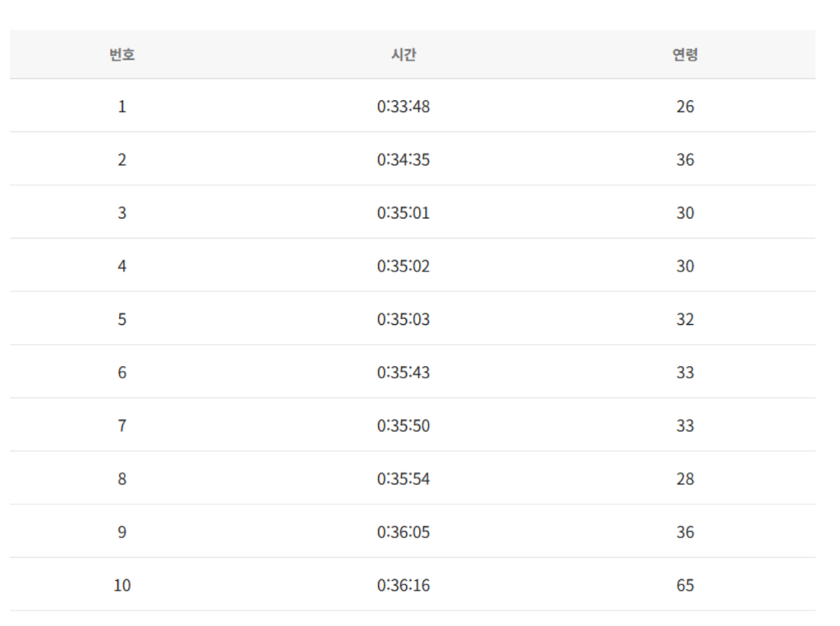The height and width of the screenshot is (626, 840).
Task: Select row number 10 cell
Action: click(122, 586)
